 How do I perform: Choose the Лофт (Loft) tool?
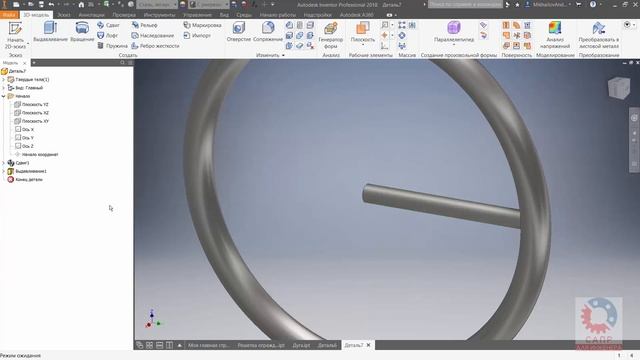pos(107,36)
